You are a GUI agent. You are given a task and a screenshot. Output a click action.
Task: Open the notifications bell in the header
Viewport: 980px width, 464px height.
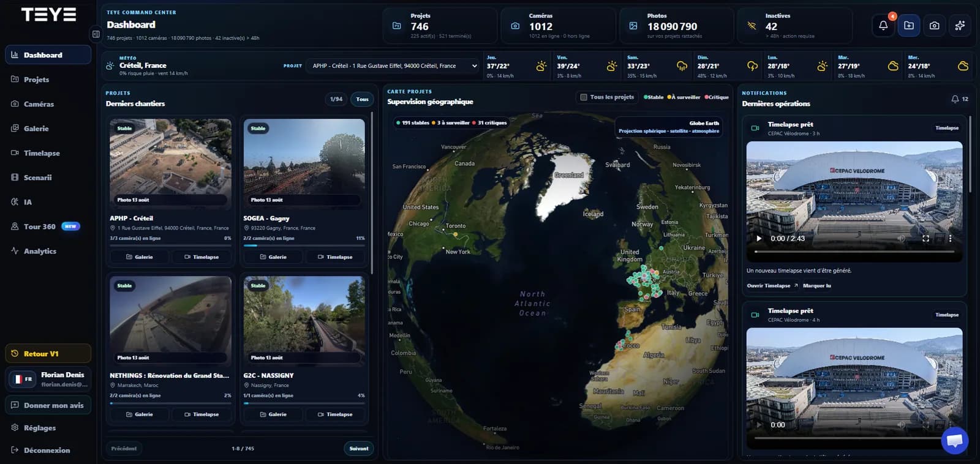coord(883,26)
